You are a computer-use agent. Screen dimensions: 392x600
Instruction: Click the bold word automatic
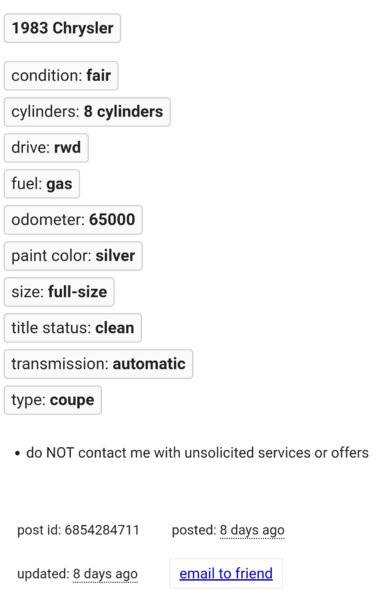[x=149, y=364]
